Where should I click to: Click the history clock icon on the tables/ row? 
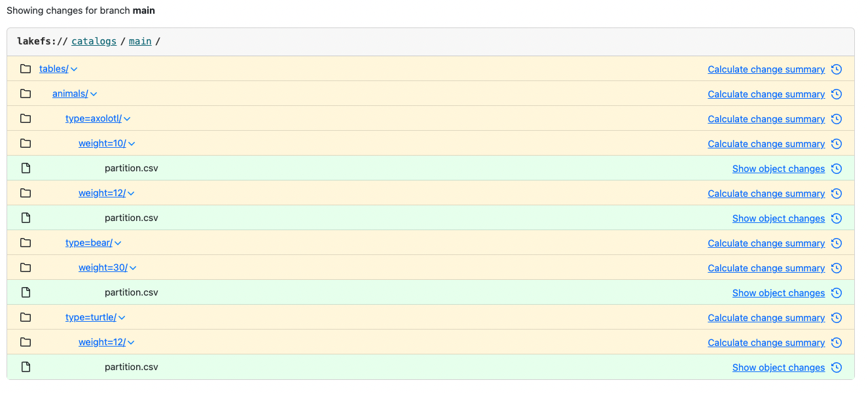[x=836, y=69]
